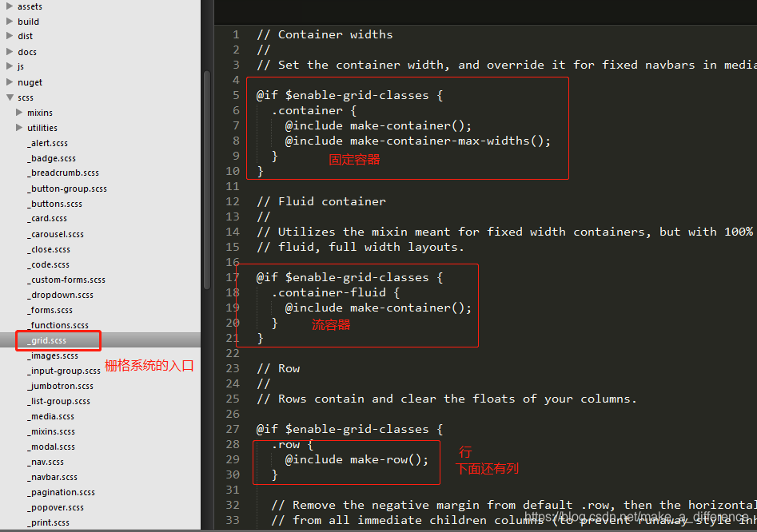Select the docs folder label
Image resolution: width=757 pixels, height=532 pixels.
[27, 52]
